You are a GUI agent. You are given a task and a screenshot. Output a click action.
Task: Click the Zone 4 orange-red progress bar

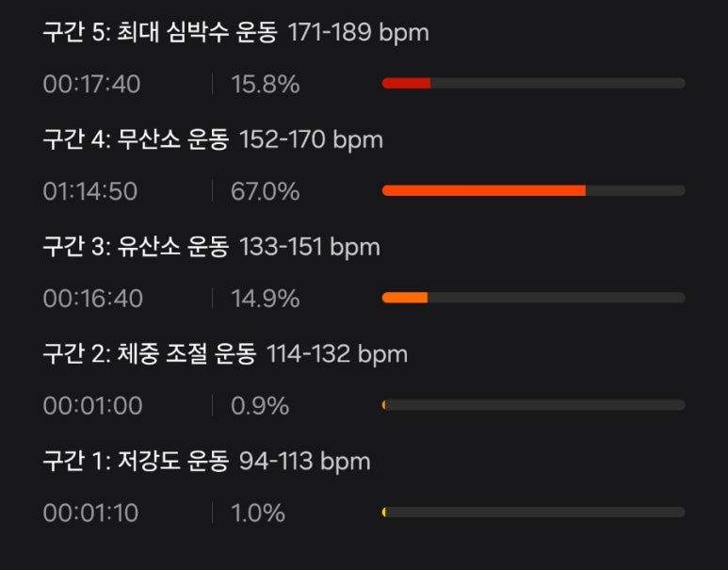coord(533,190)
